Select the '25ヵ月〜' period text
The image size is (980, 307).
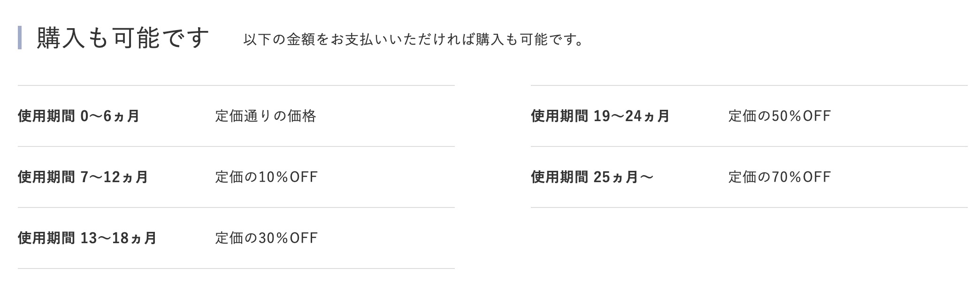[623, 177]
